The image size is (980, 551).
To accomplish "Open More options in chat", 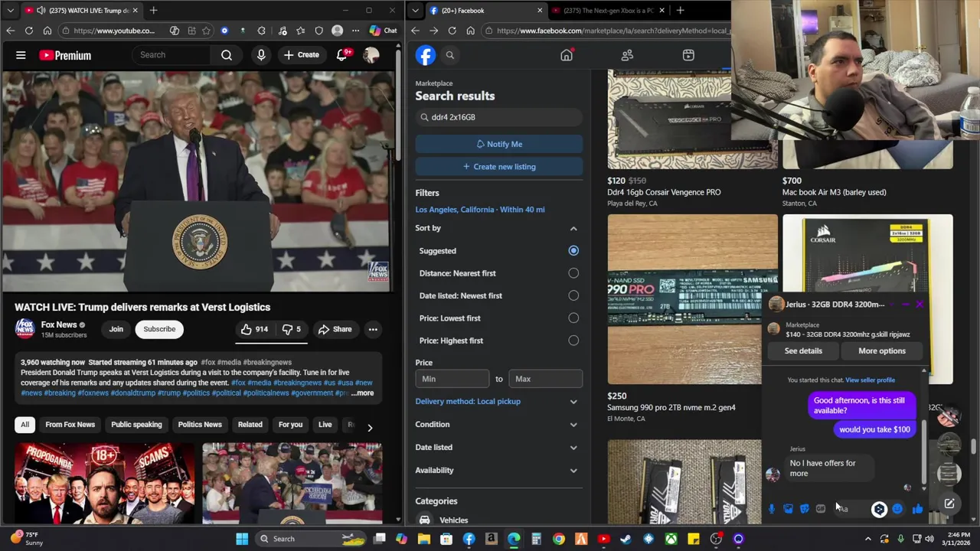I will 882,351.
